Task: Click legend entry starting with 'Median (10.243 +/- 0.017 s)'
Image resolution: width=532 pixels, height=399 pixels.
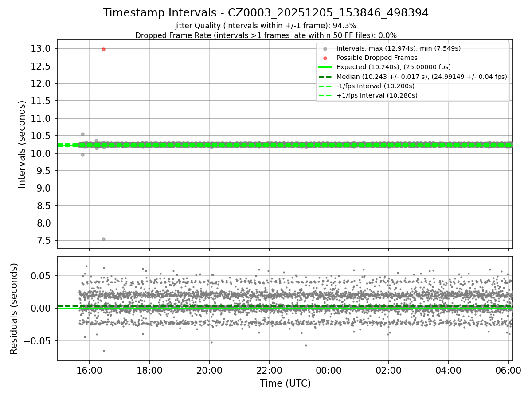Action: point(422,76)
